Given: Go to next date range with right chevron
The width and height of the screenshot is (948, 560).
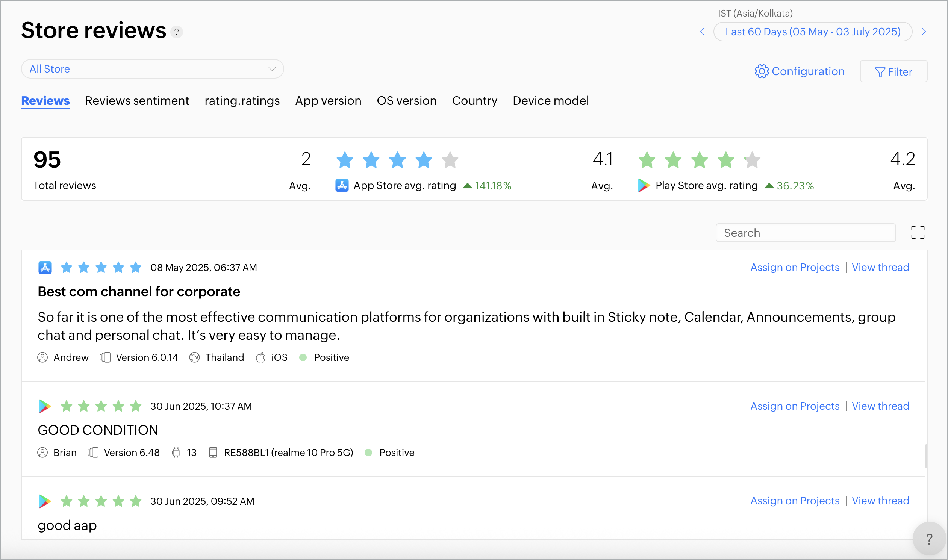Looking at the screenshot, I should tap(924, 32).
